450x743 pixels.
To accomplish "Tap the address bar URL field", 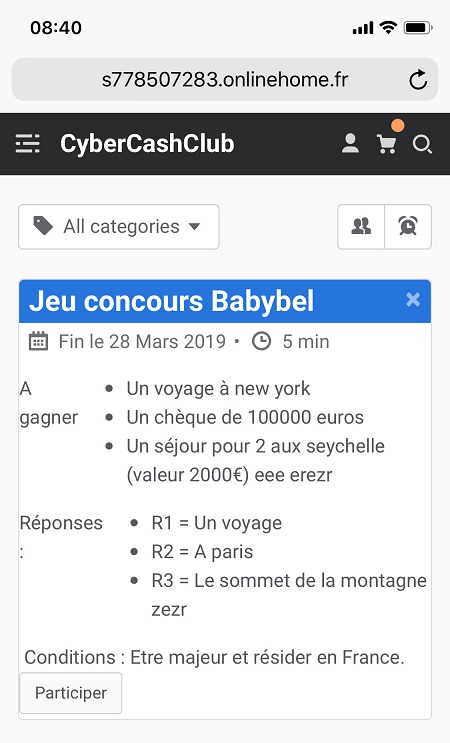I will (225, 79).
